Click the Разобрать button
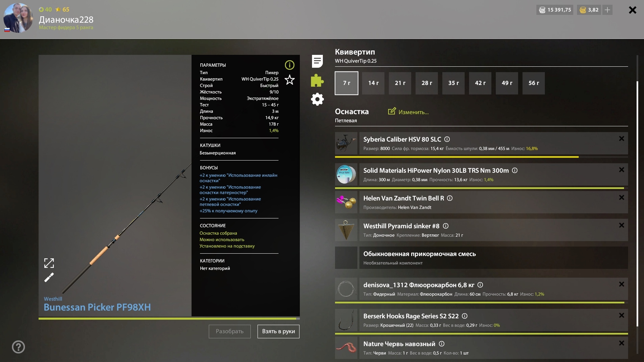This screenshot has height=362, width=644. click(x=229, y=331)
